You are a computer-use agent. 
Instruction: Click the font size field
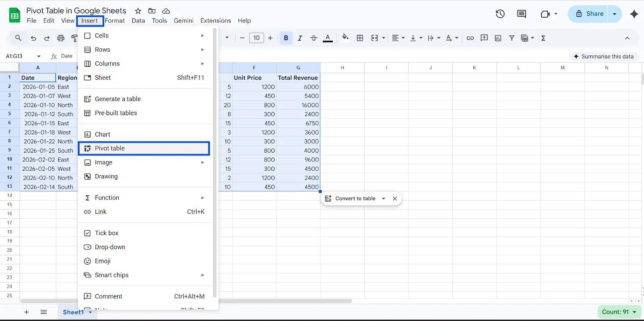point(256,38)
